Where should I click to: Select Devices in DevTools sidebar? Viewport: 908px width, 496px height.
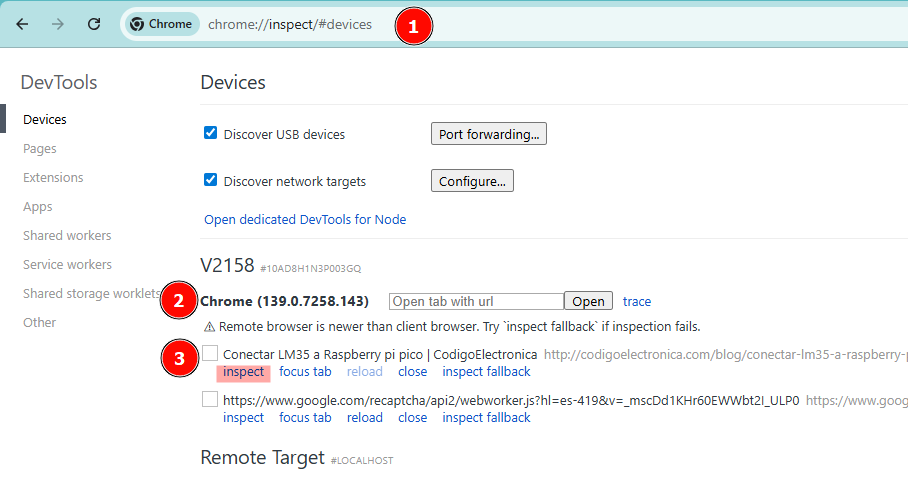coord(45,119)
